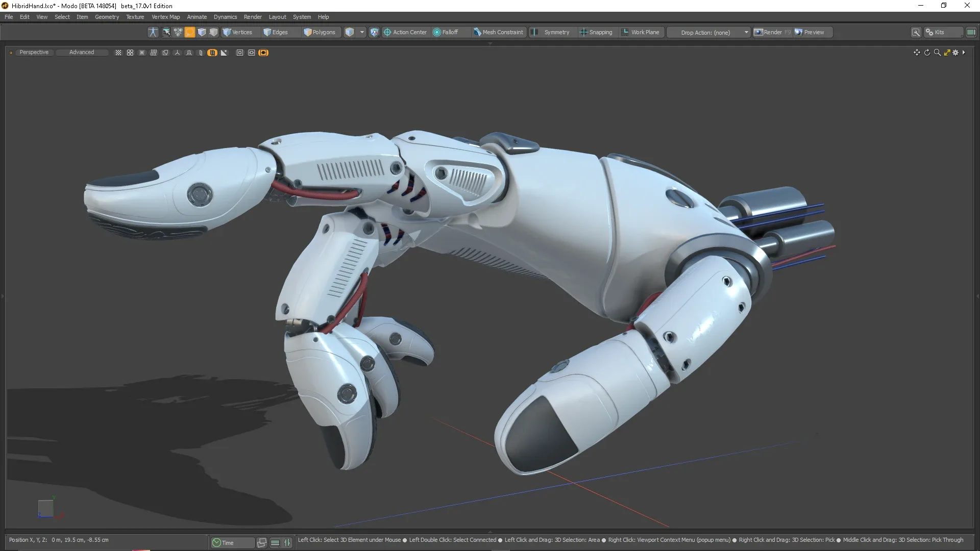Toggle the orange highlighted viewport display icon
980x551 pixels.
[x=212, y=53]
